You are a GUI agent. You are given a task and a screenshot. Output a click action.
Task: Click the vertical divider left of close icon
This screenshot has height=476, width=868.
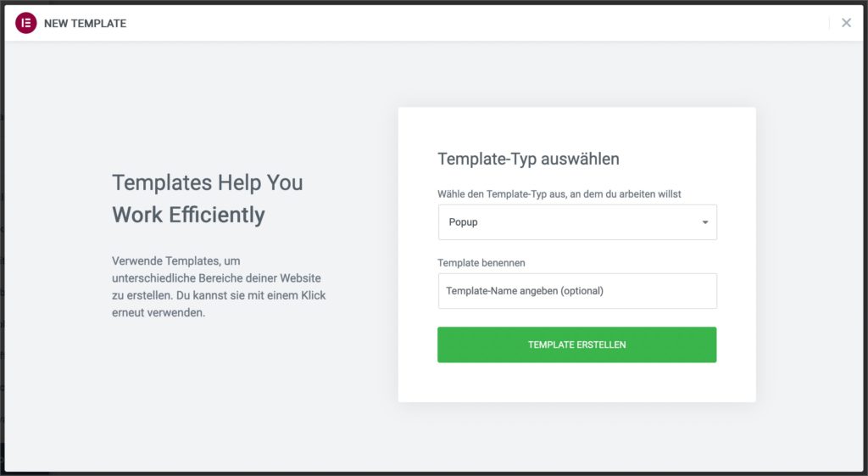(829, 23)
